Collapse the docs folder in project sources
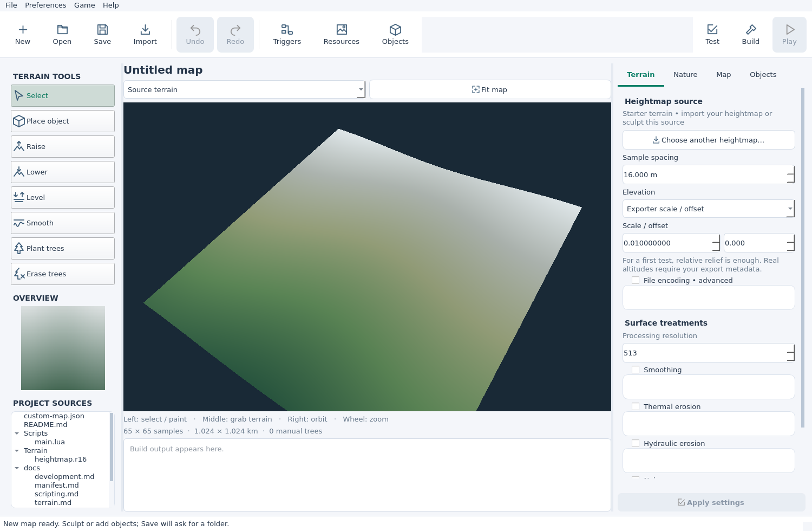 pos(17,468)
